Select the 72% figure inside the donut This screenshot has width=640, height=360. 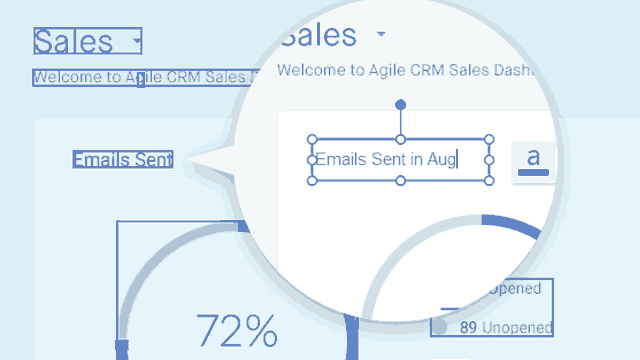(x=237, y=331)
